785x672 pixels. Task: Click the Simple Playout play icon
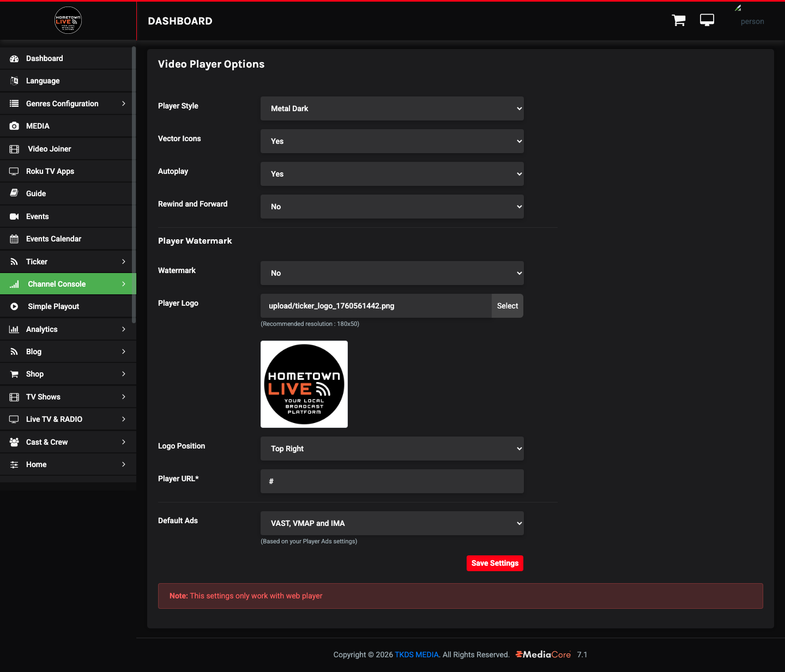(x=14, y=306)
